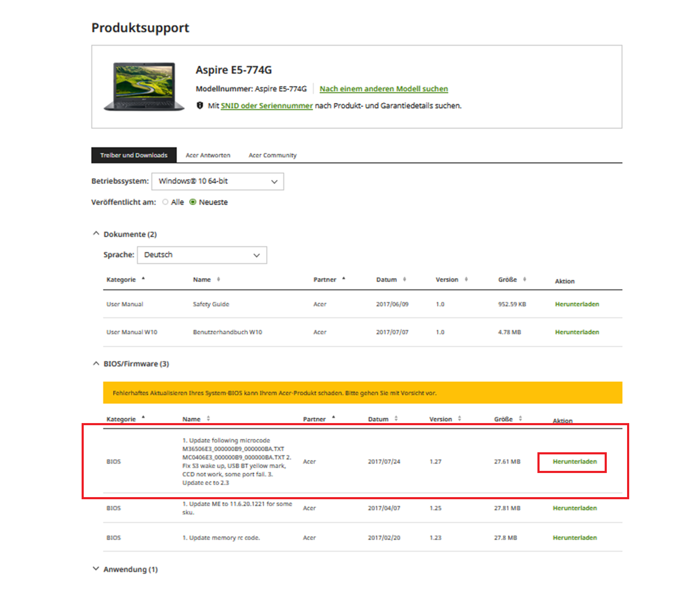This screenshot has height=616, width=696.
Task: Click the size '27.81 MB'
Action: [507, 508]
